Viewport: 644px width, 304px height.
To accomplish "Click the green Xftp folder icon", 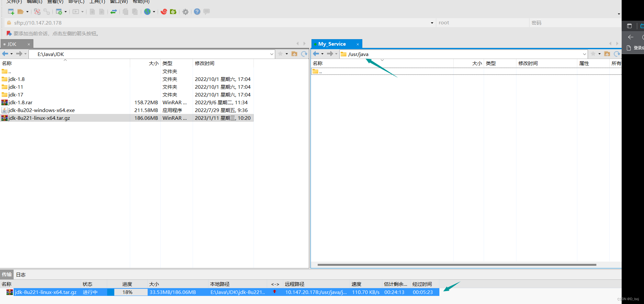I will pos(173,12).
